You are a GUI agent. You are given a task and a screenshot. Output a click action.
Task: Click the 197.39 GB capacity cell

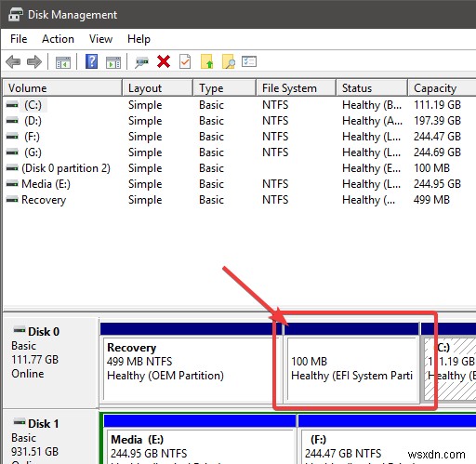pyautogui.click(x=437, y=121)
